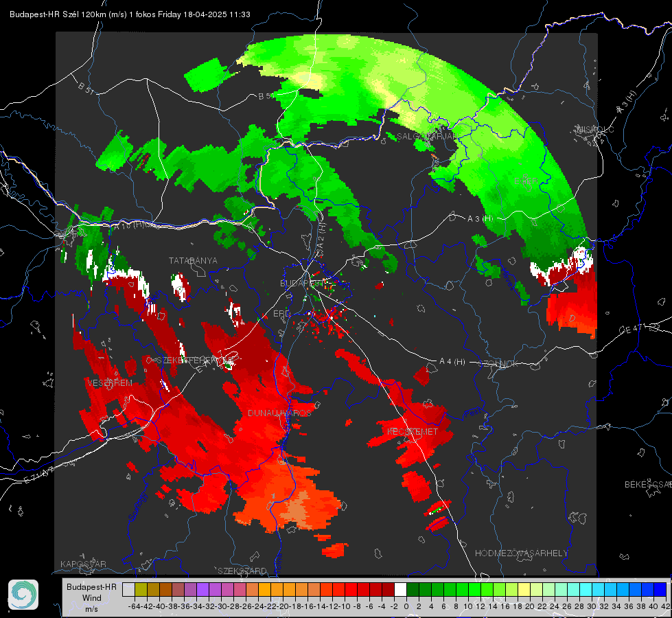Select the white swatch between -2 and 0
This screenshot has width=672, height=618.
click(400, 590)
